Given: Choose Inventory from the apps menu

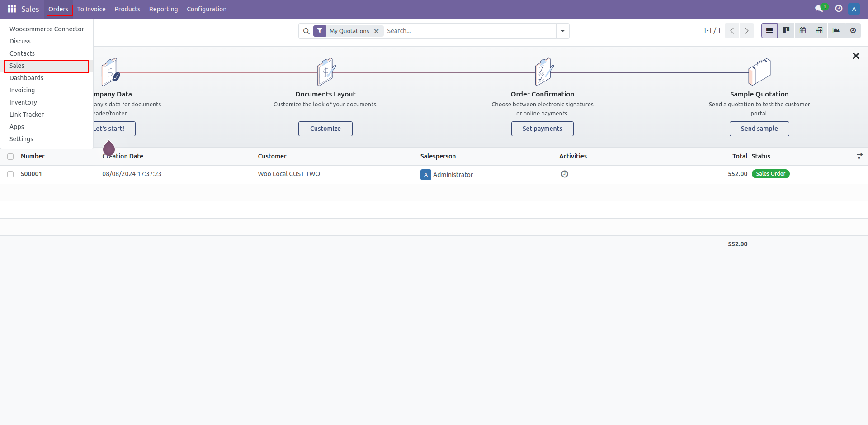Looking at the screenshot, I should 23,102.
